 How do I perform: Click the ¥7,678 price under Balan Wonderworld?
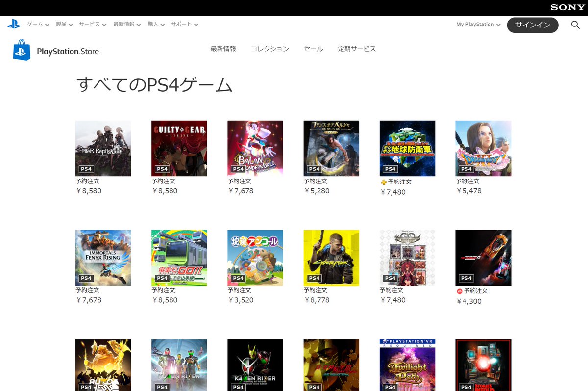coord(241,191)
